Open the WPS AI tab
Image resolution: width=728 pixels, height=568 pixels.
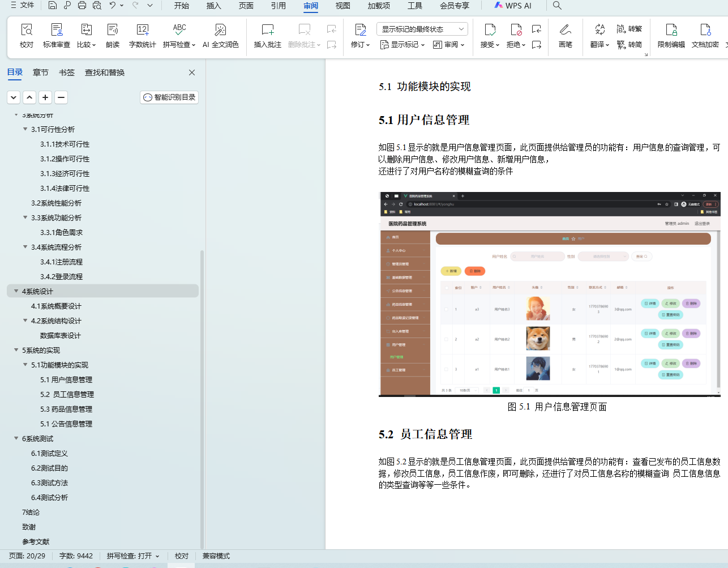[513, 6]
